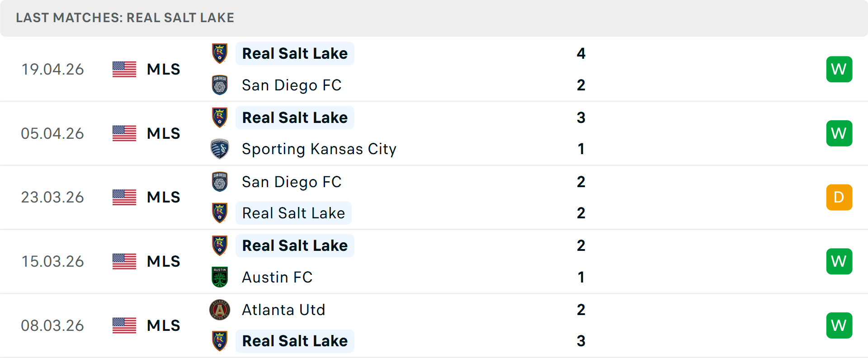Image resolution: width=868 pixels, height=358 pixels.
Task: Click the W result indicator for the 15.03.26 game
Action: (839, 261)
